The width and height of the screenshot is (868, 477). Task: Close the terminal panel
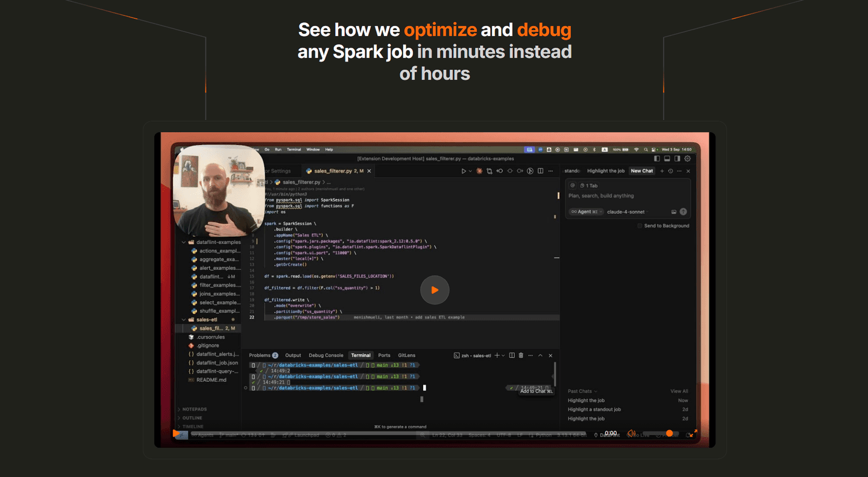point(549,355)
